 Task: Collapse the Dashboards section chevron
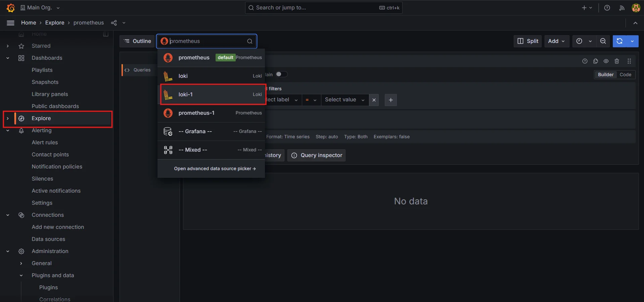click(x=8, y=58)
